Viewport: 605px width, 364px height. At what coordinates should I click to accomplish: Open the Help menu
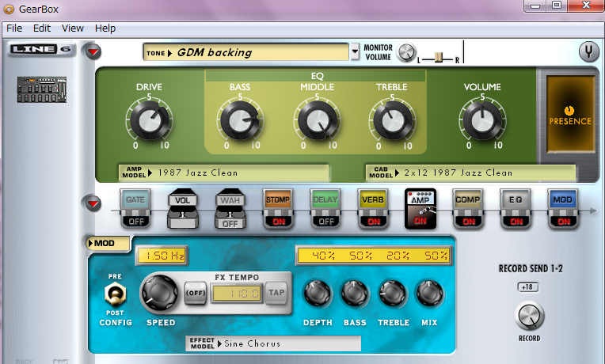click(105, 28)
